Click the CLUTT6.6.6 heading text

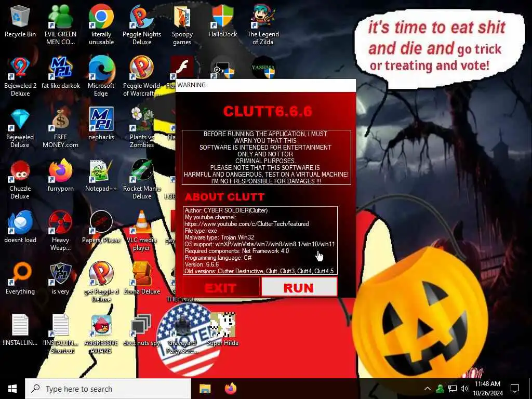click(268, 111)
